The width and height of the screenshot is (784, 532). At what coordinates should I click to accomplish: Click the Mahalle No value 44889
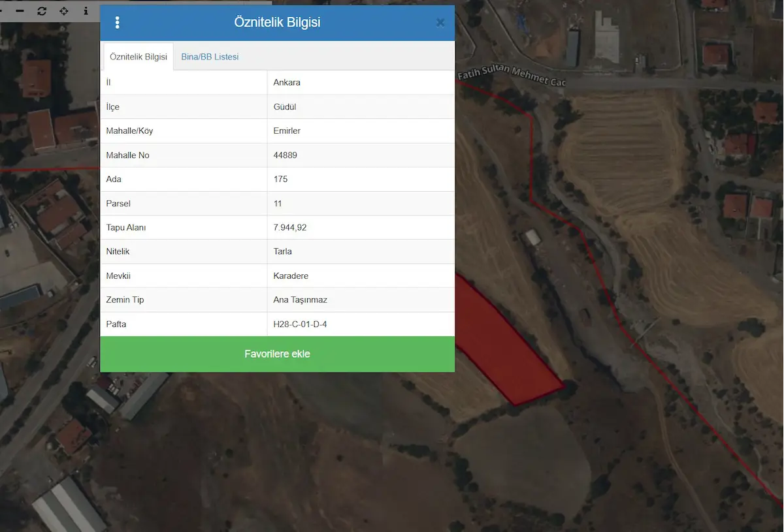(x=286, y=155)
